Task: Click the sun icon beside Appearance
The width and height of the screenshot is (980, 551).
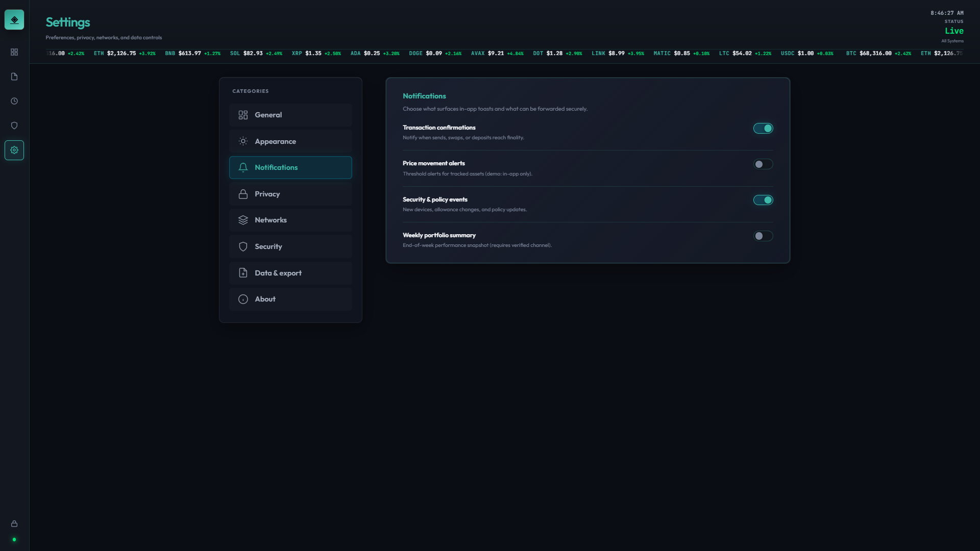Action: point(243,141)
